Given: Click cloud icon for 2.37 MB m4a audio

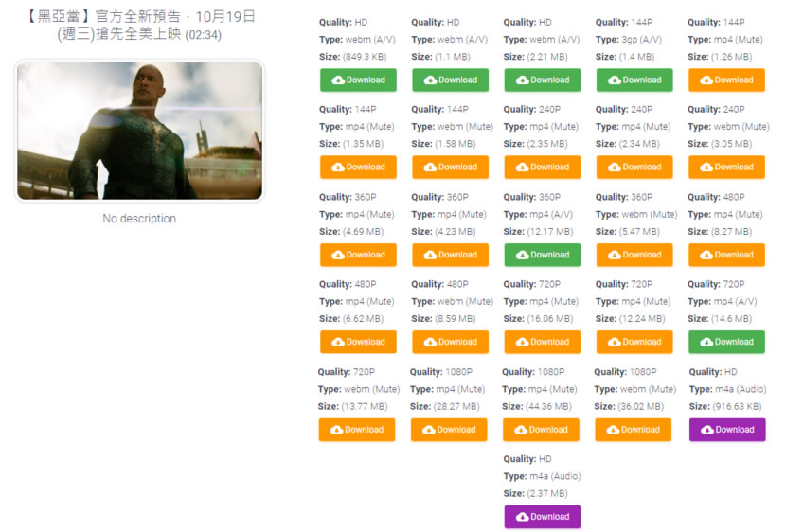Looking at the screenshot, I should click(523, 517).
